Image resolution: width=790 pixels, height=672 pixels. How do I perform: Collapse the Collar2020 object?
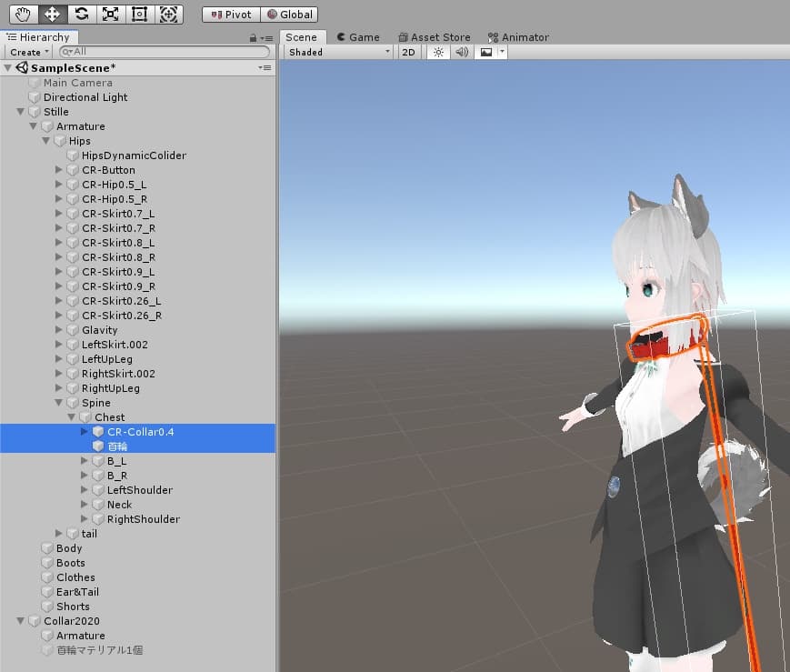point(21,620)
